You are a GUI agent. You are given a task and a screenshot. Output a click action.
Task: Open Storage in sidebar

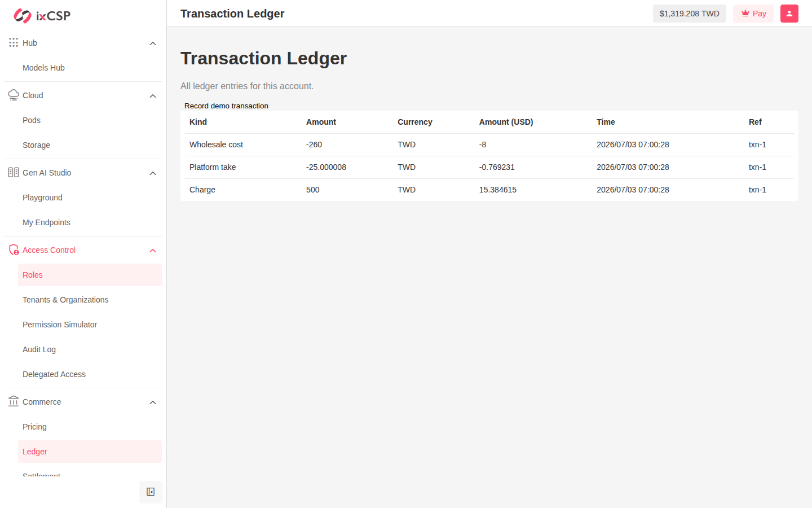(90, 145)
